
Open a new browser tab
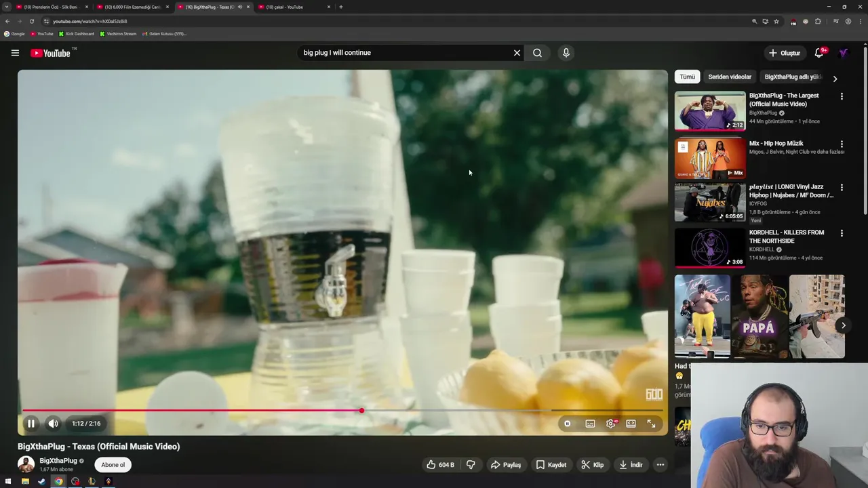coord(340,7)
